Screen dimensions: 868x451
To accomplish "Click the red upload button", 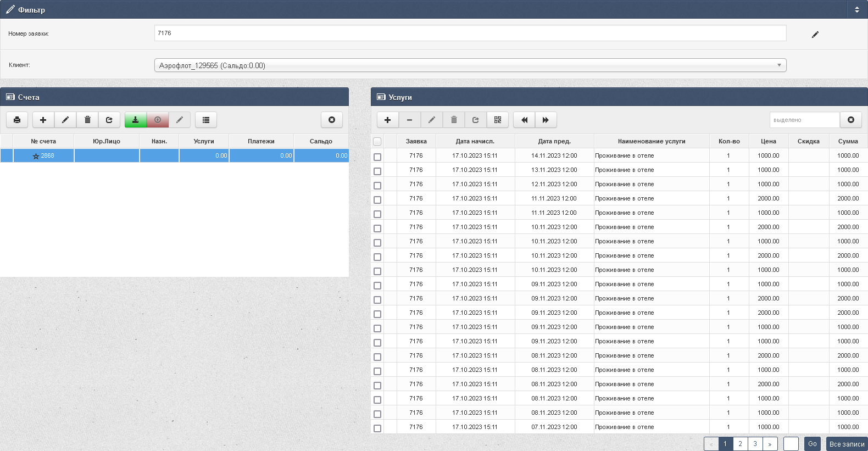I will [158, 120].
